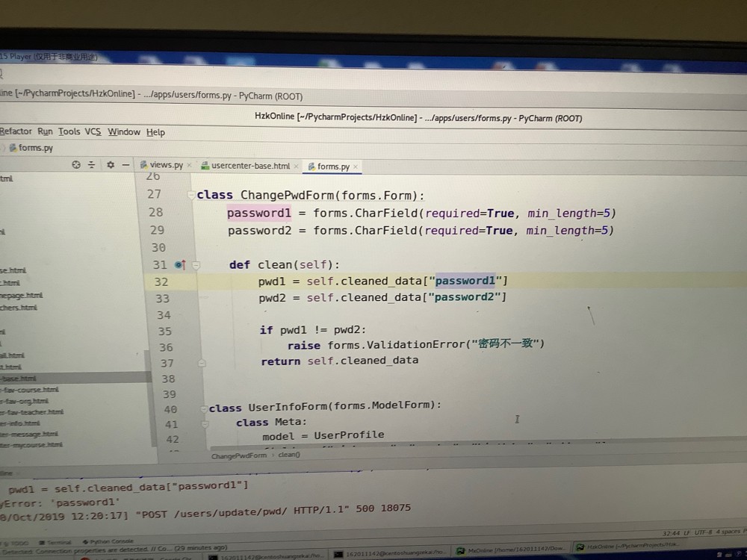
Task: Open the Terminal tool window
Action: (55, 542)
